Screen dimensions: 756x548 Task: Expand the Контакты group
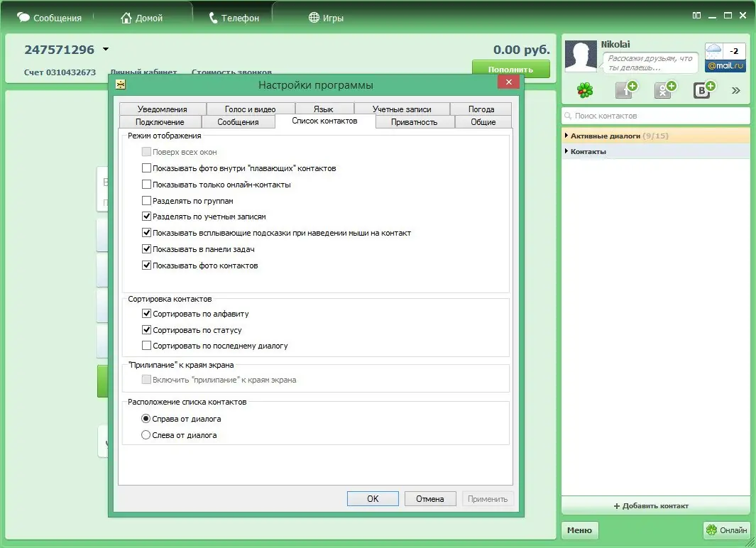tap(588, 151)
